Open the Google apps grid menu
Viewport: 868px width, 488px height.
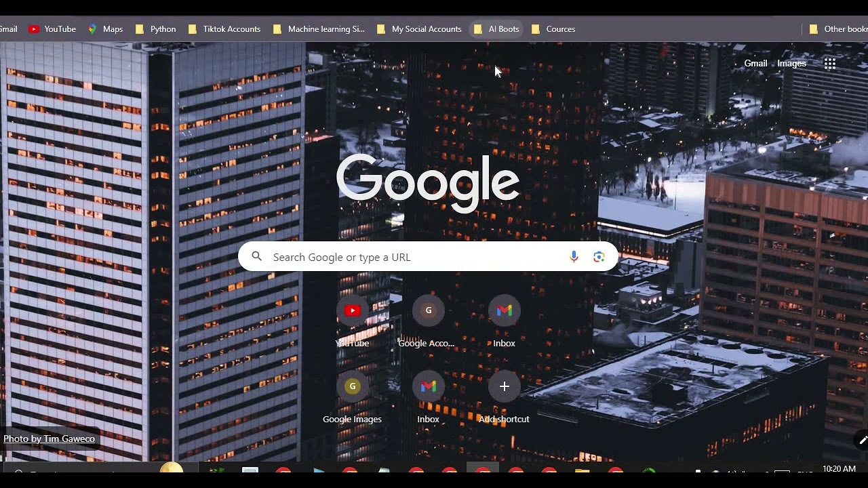(x=829, y=64)
